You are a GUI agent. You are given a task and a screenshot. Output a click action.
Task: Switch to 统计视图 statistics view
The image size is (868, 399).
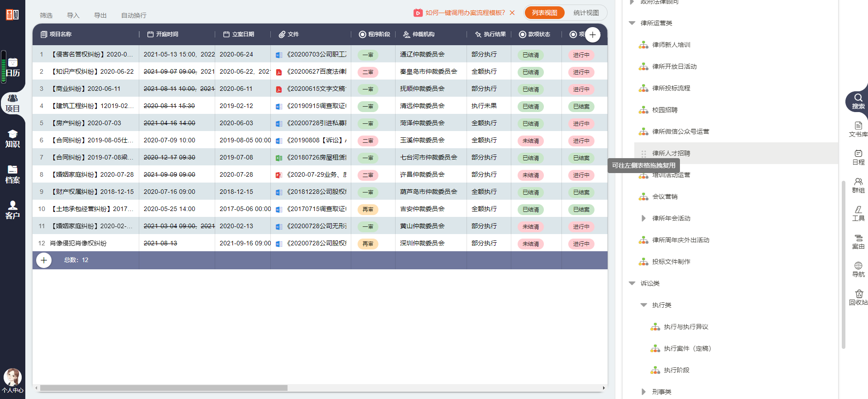click(586, 13)
